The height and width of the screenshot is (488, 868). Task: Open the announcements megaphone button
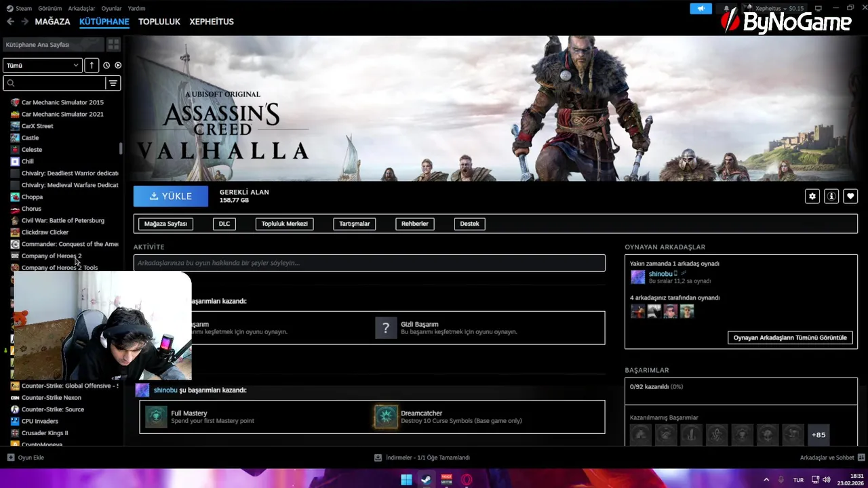tap(701, 8)
